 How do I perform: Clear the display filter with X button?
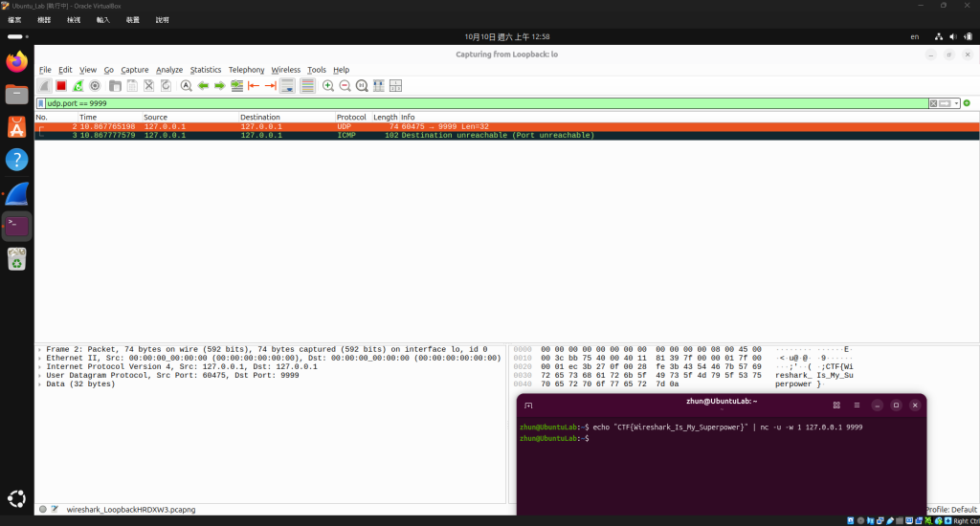(x=933, y=103)
